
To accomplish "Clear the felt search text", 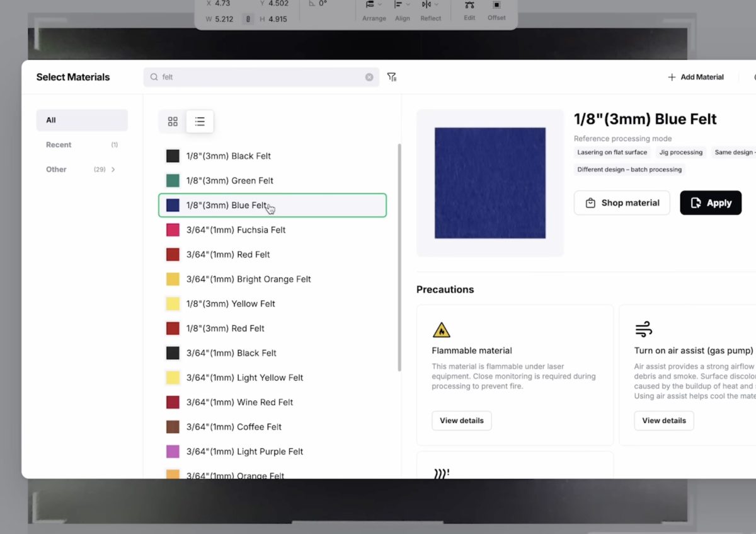I will [x=369, y=77].
